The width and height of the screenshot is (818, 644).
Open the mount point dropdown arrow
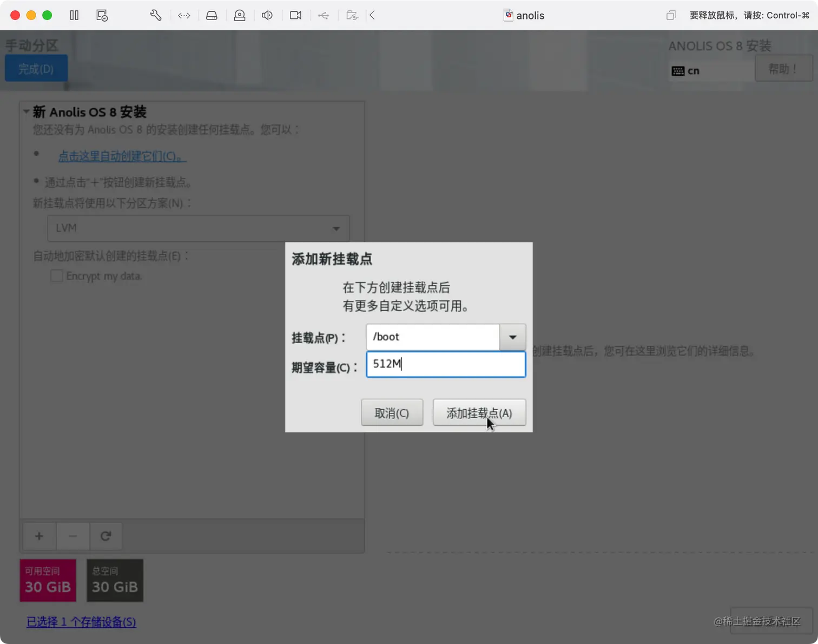(x=512, y=337)
